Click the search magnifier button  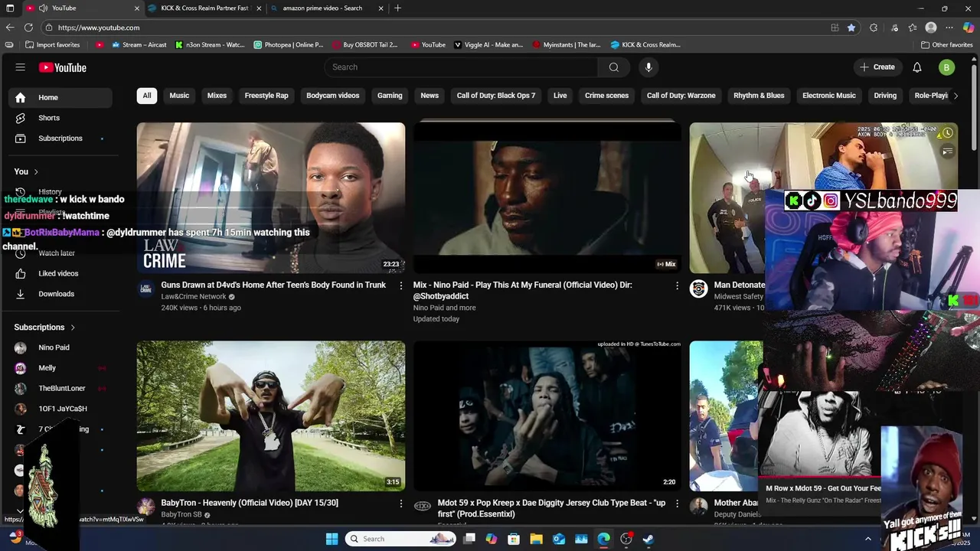point(613,67)
